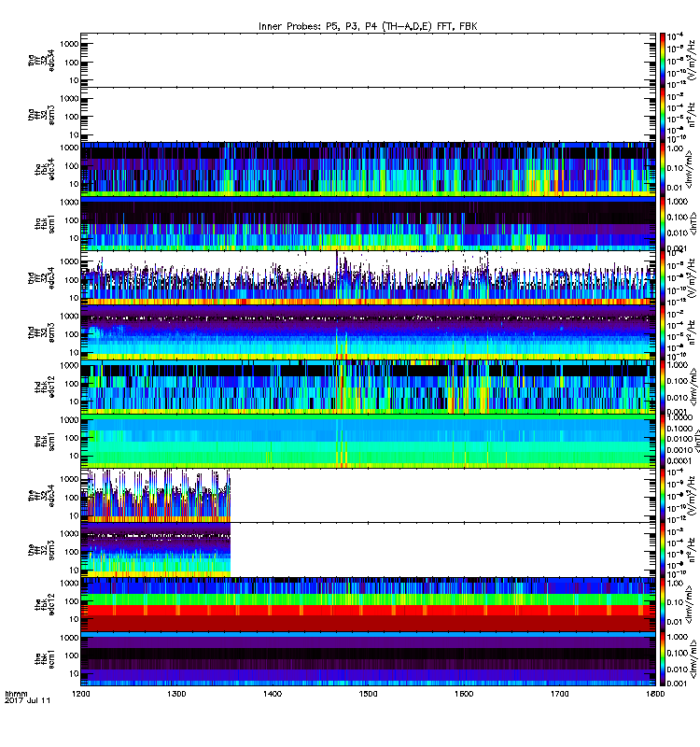The image size is (700, 747).
Task: Click the '(V/m)²/Hz' unit label of the top colorbar
Action: pos(693,60)
